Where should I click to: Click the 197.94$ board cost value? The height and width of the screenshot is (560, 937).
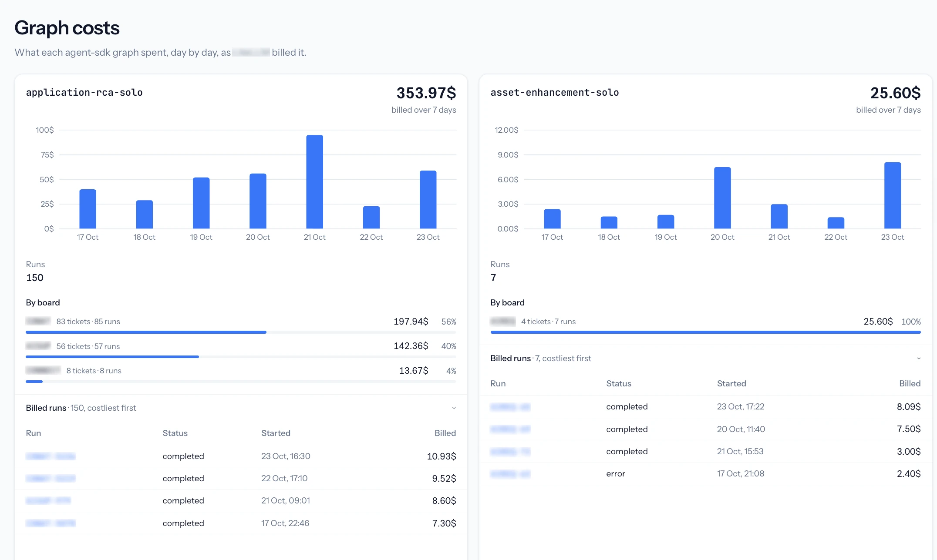pyautogui.click(x=411, y=322)
